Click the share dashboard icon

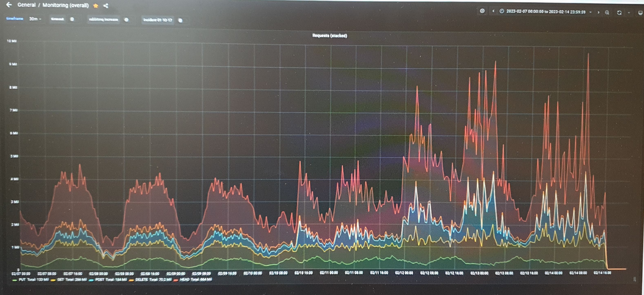point(106,6)
